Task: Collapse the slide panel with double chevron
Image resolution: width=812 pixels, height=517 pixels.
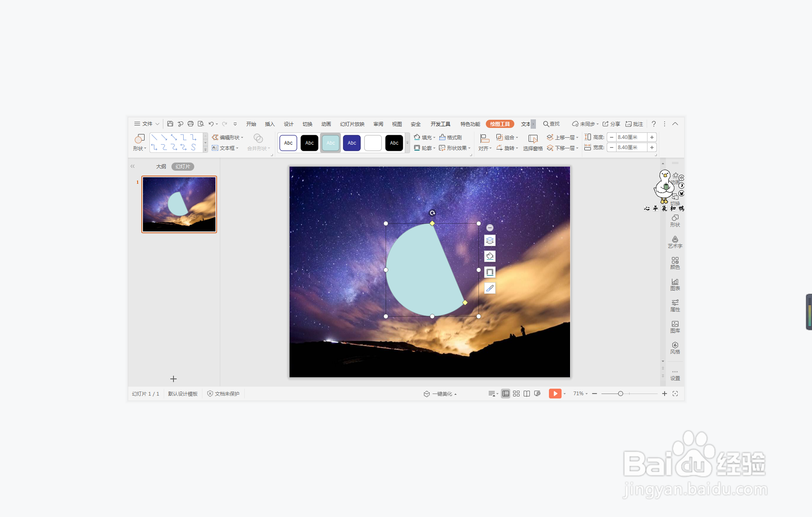Action: click(132, 166)
